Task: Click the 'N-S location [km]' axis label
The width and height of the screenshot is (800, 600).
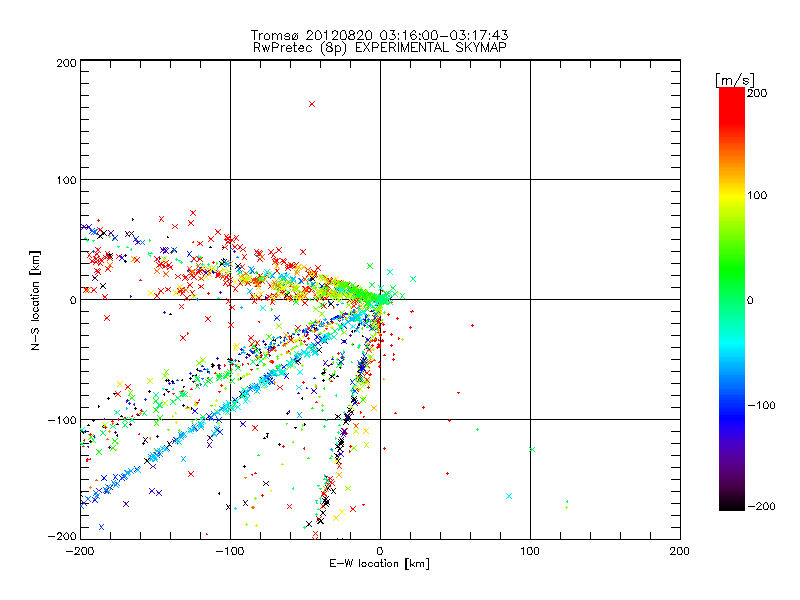Action: (x=35, y=301)
